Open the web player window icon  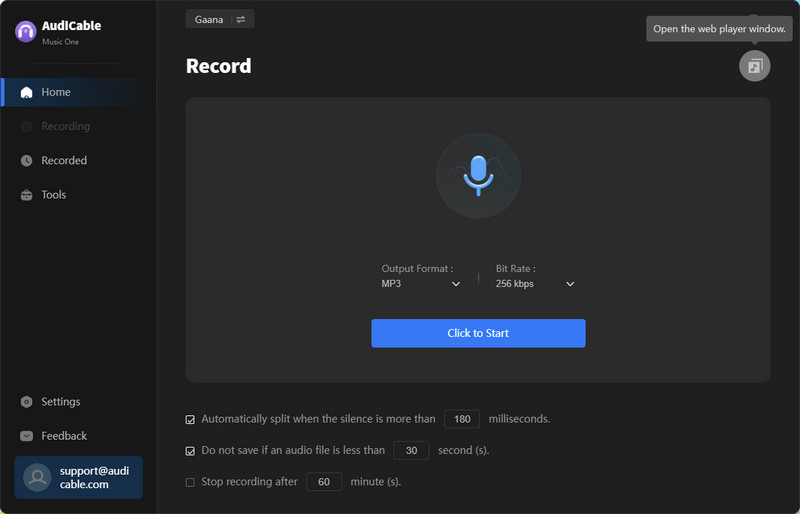click(755, 66)
